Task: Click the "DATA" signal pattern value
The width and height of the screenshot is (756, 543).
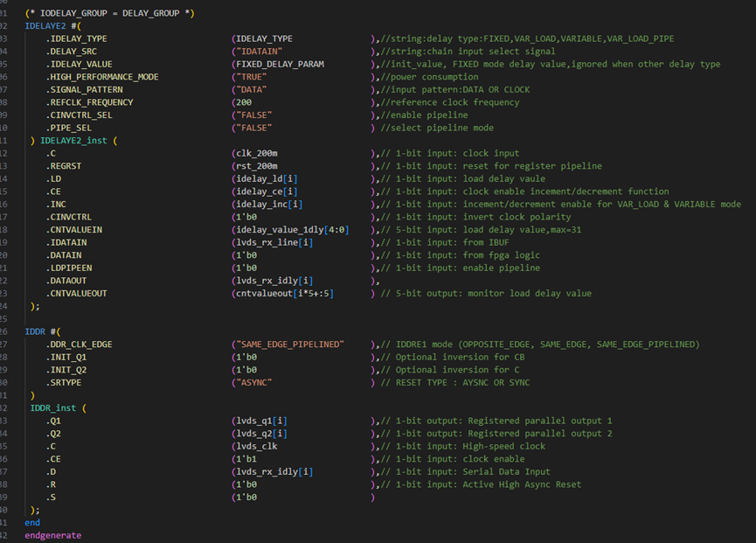Action: 251,90
